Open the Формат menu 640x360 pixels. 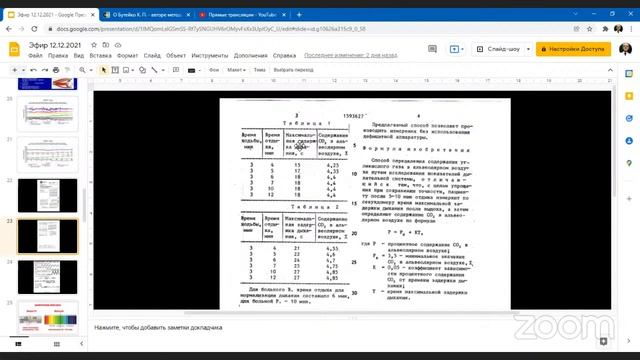point(127,56)
